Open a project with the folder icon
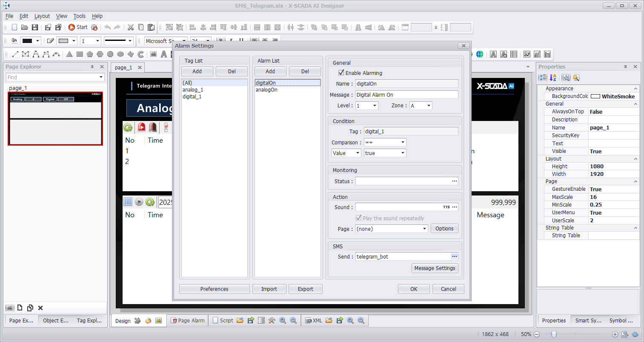 coord(25,27)
